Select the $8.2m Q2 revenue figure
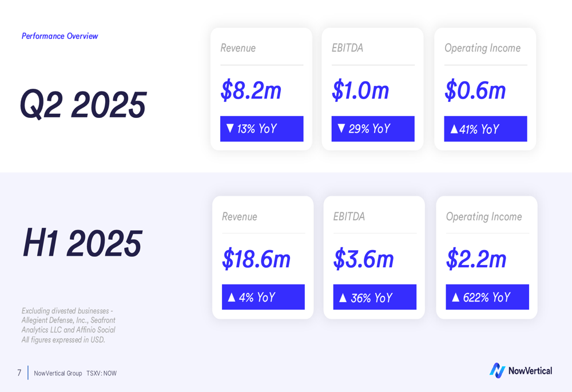The width and height of the screenshot is (572, 392). pos(251,91)
